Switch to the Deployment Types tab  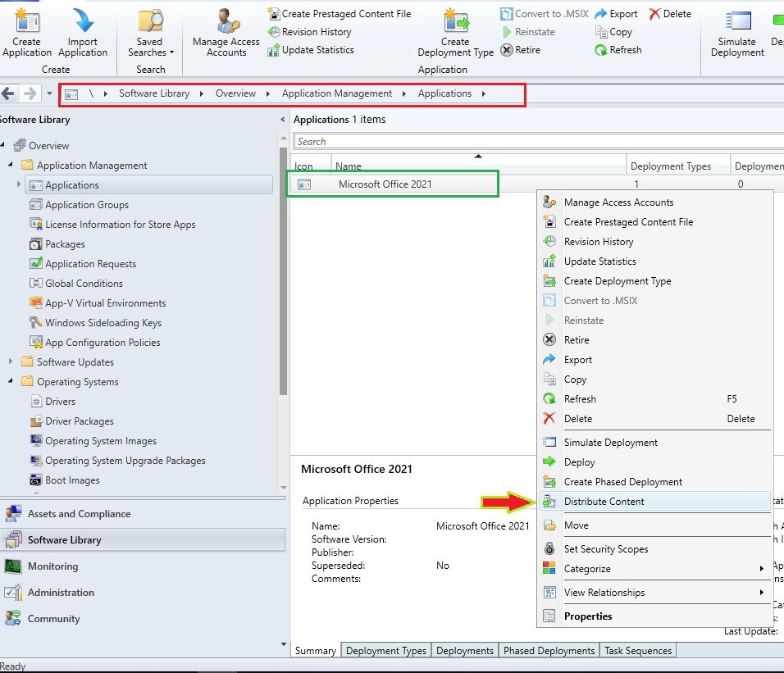386,651
